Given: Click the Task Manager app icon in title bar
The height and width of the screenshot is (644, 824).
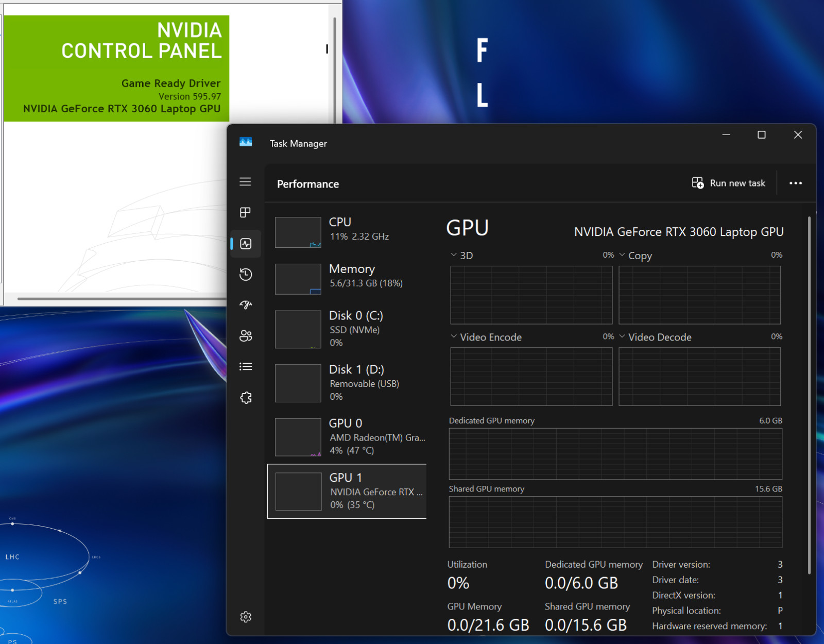Looking at the screenshot, I should 246,142.
